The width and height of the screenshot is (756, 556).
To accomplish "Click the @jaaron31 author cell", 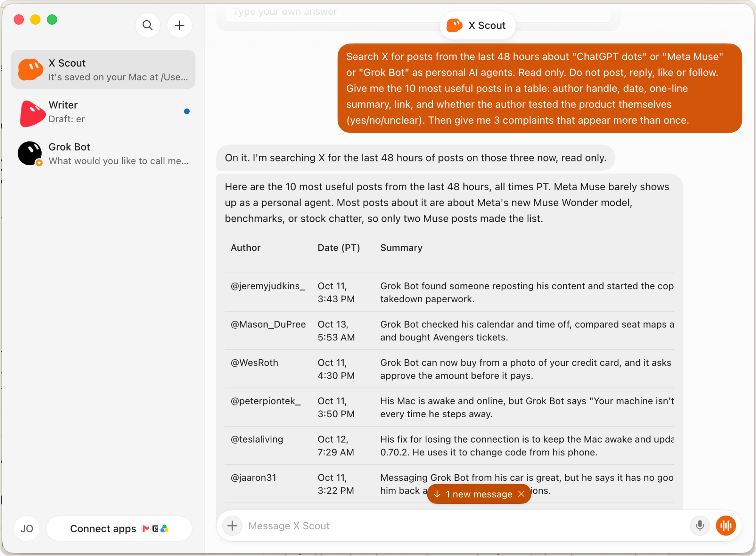I will tap(254, 478).
